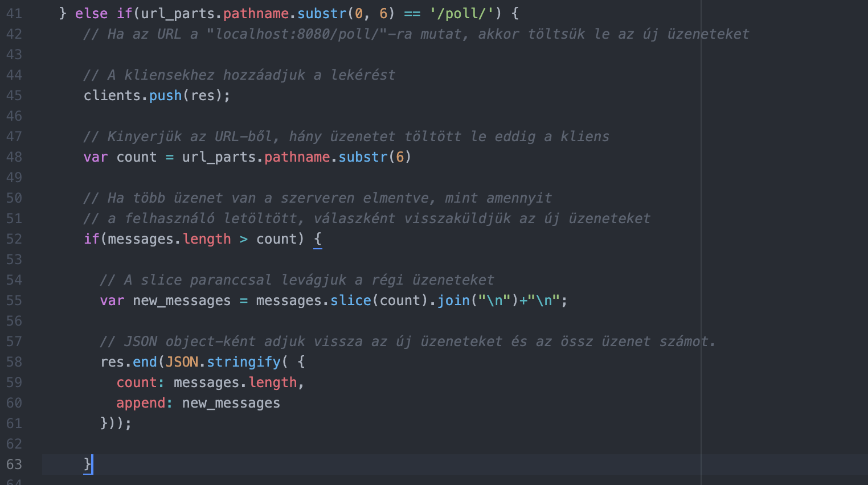Click the join method call on line 55
The image size is (868, 485).
[453, 301]
